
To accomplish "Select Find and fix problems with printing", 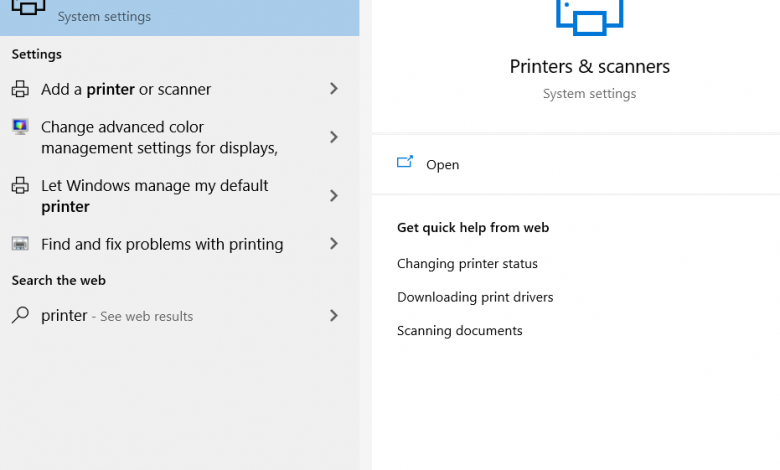I will tap(162, 244).
